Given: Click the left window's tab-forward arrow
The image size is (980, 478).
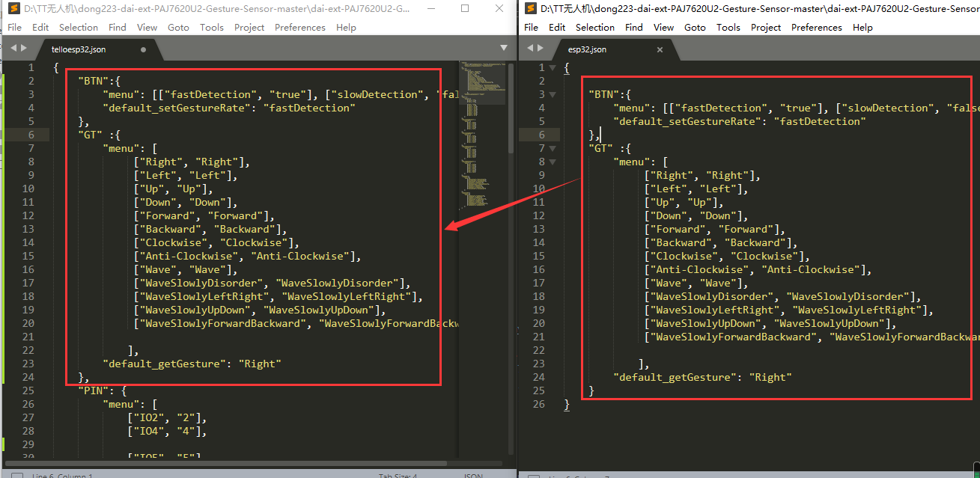Looking at the screenshot, I should [x=24, y=48].
